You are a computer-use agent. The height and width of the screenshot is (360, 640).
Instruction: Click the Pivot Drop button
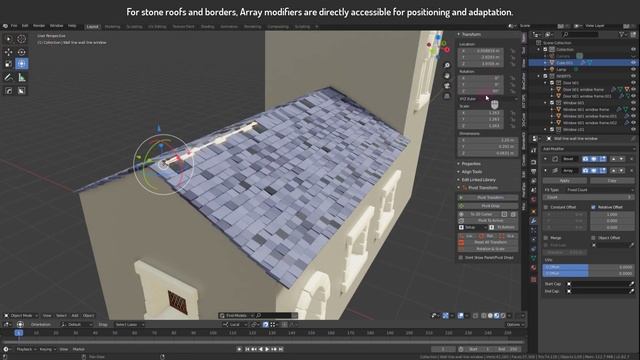pyautogui.click(x=488, y=206)
